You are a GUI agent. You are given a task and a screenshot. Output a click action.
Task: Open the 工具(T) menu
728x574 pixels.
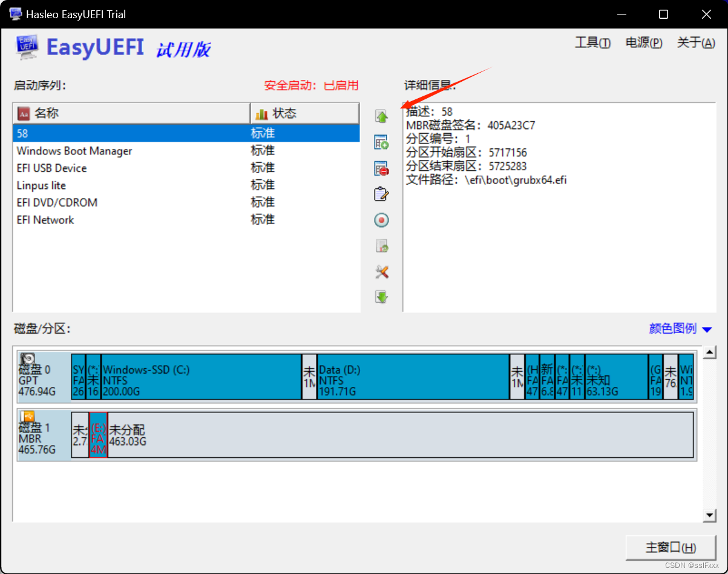[x=592, y=43]
